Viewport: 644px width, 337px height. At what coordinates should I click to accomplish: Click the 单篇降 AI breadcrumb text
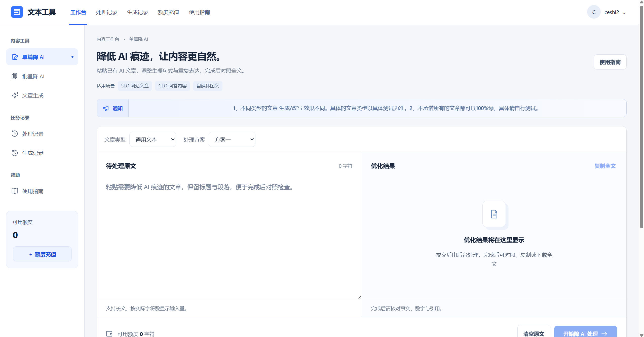(x=138, y=39)
